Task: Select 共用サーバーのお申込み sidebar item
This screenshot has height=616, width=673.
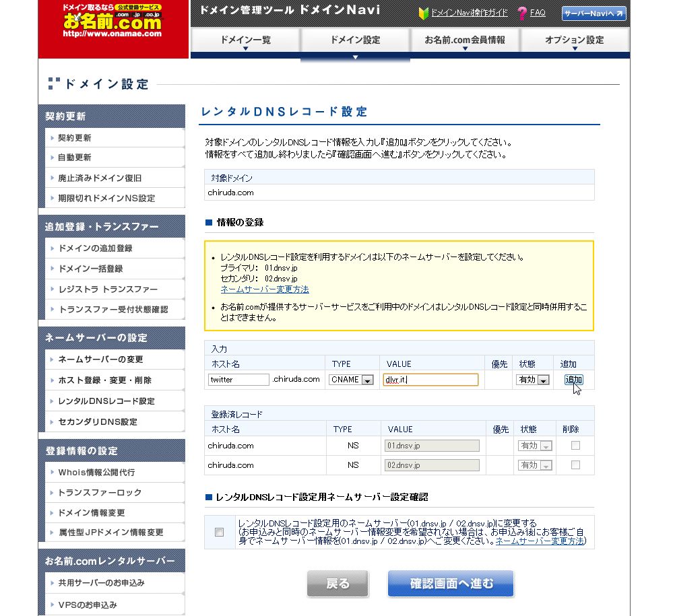Action: point(115,583)
